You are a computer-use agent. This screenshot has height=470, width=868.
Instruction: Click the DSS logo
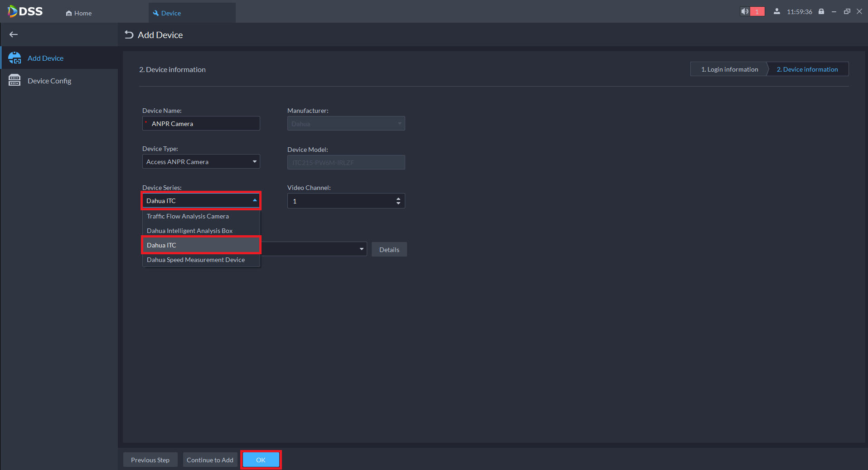coord(25,11)
